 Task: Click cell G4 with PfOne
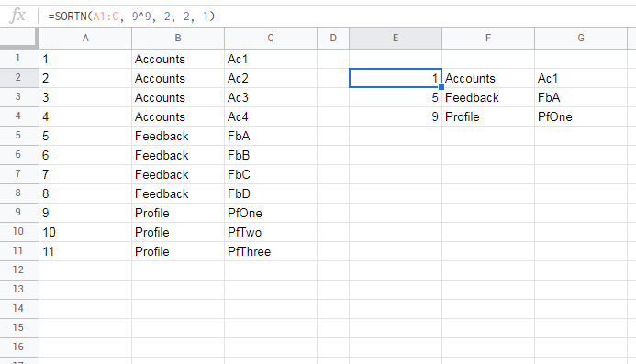coord(581,116)
